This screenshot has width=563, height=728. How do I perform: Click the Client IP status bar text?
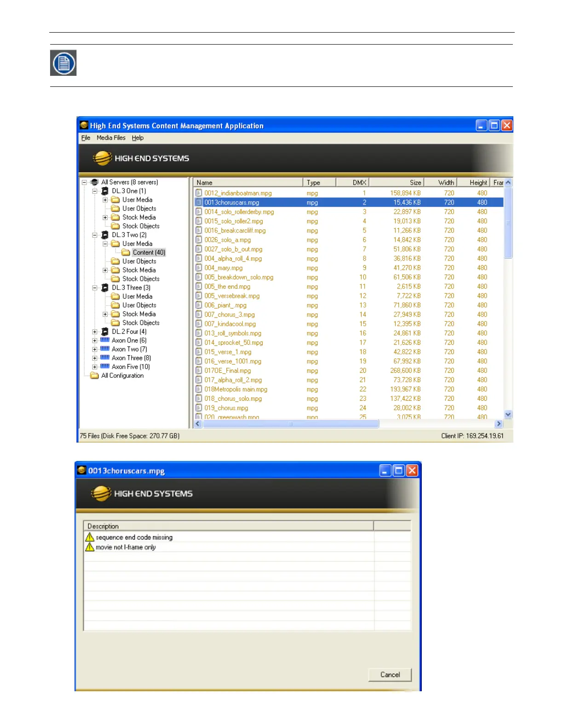[x=472, y=436]
